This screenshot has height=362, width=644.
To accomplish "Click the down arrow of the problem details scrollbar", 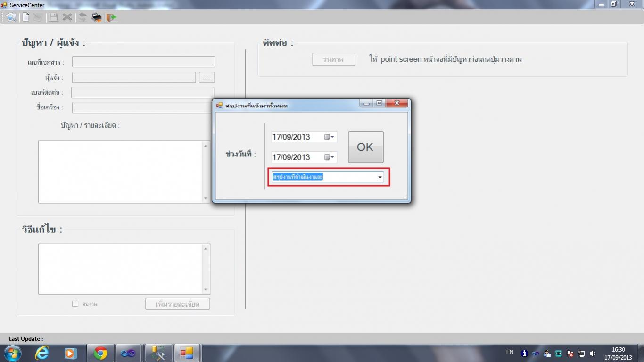I will coord(206,198).
